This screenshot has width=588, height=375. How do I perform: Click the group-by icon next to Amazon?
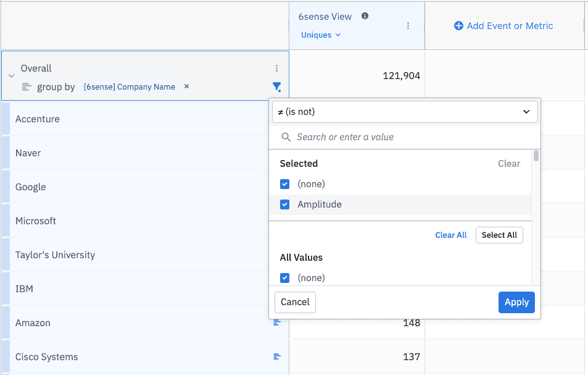point(276,322)
